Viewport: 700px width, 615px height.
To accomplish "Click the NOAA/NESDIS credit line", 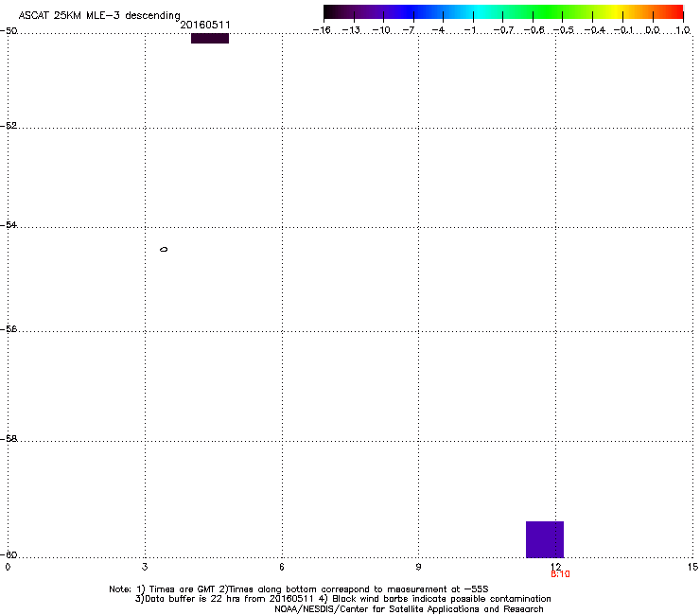I will 409,609.
